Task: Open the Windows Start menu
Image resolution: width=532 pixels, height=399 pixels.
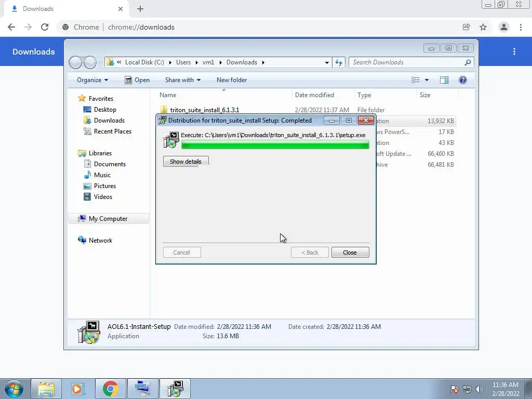Action: pyautogui.click(x=14, y=389)
